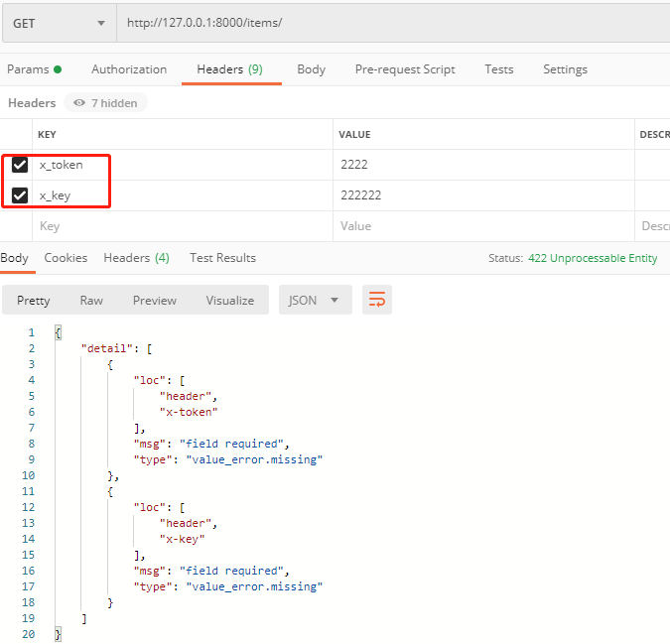
Task: Uncheck the x_key header checkbox
Action: click(x=20, y=195)
